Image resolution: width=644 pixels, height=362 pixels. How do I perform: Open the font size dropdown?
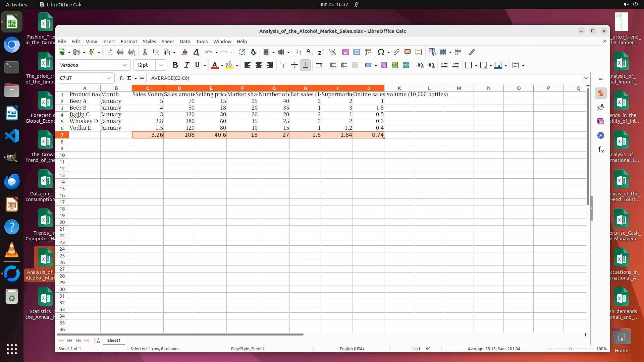click(161, 65)
